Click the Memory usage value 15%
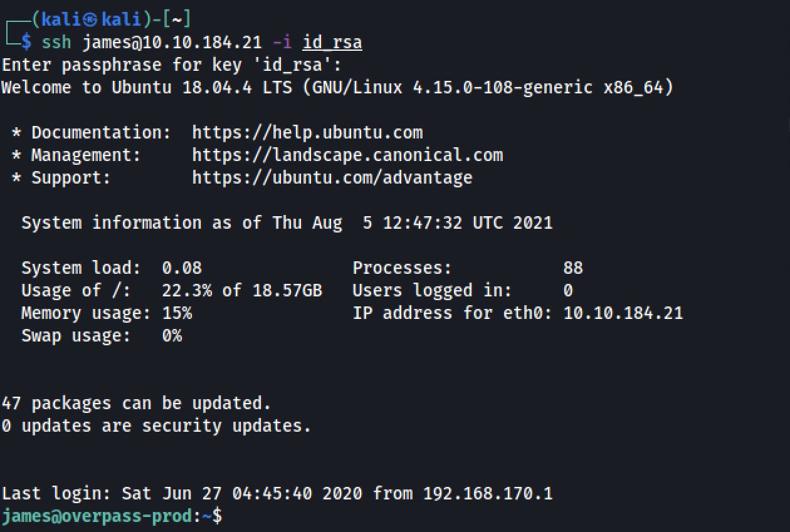The height and width of the screenshot is (532, 790). click(x=177, y=313)
